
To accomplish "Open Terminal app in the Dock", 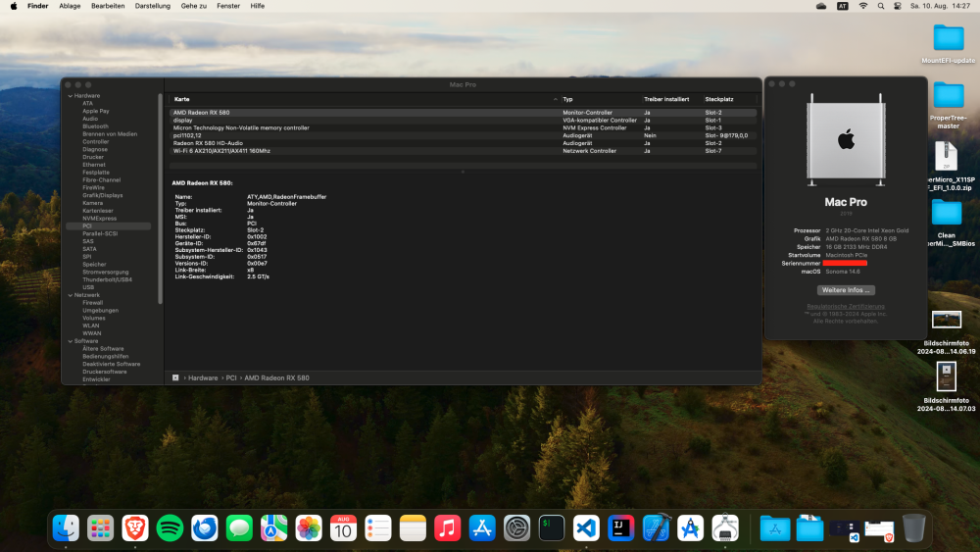I will coord(551,528).
